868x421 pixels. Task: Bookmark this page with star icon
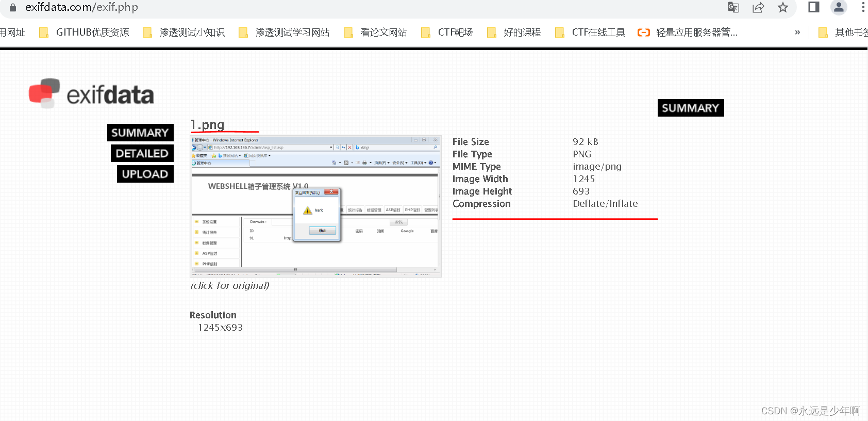783,7
